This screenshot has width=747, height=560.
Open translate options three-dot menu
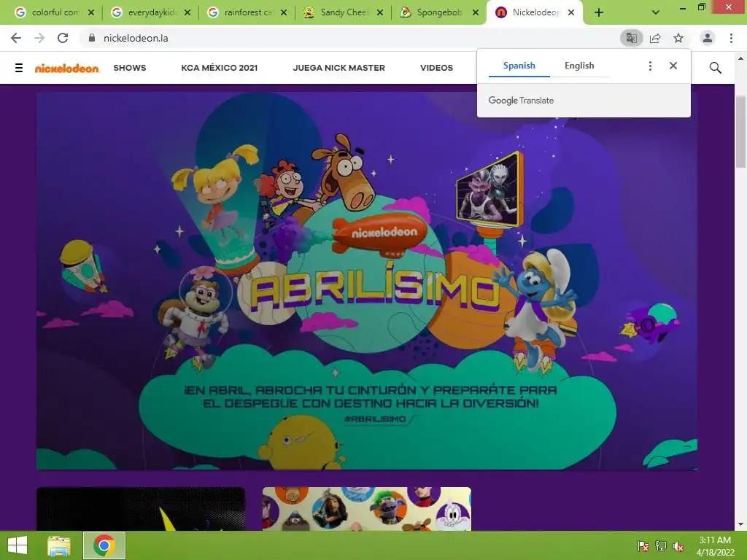coord(650,66)
